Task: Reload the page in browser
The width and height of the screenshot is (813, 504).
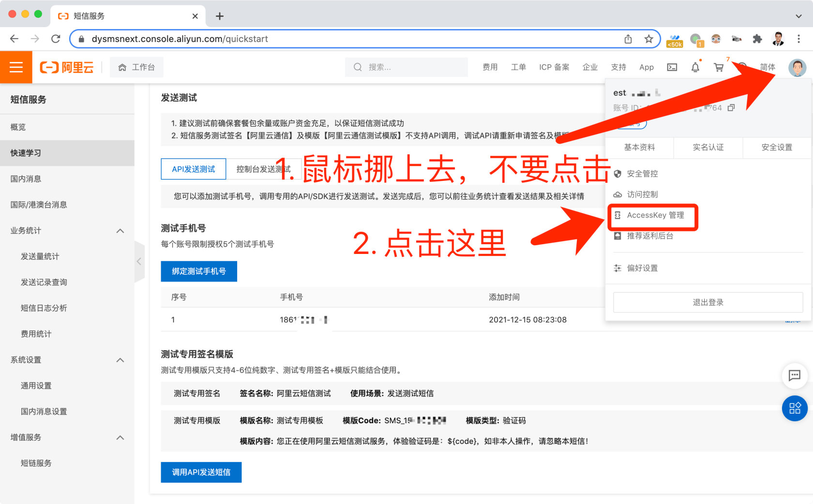Action: [x=56, y=39]
